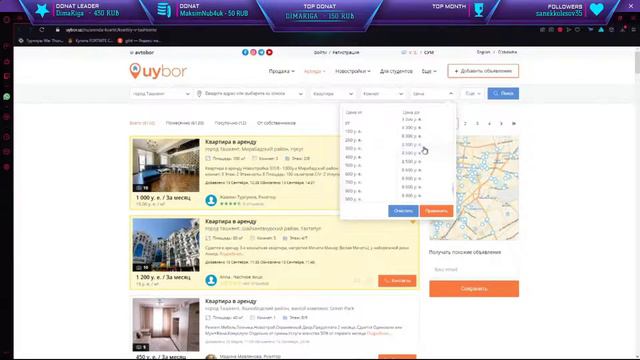Choose 100 у.е. as minimum price
The height and width of the screenshot is (360, 640).
pos(353,131)
